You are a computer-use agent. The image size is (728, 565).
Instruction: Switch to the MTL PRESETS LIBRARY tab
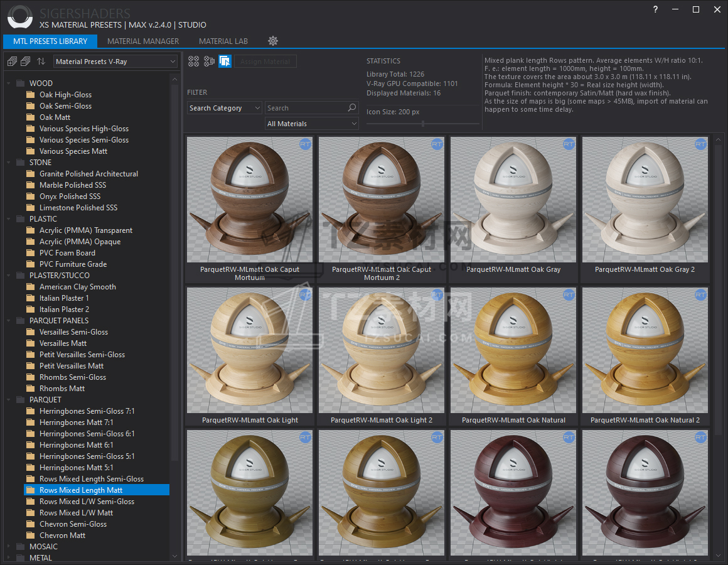50,41
